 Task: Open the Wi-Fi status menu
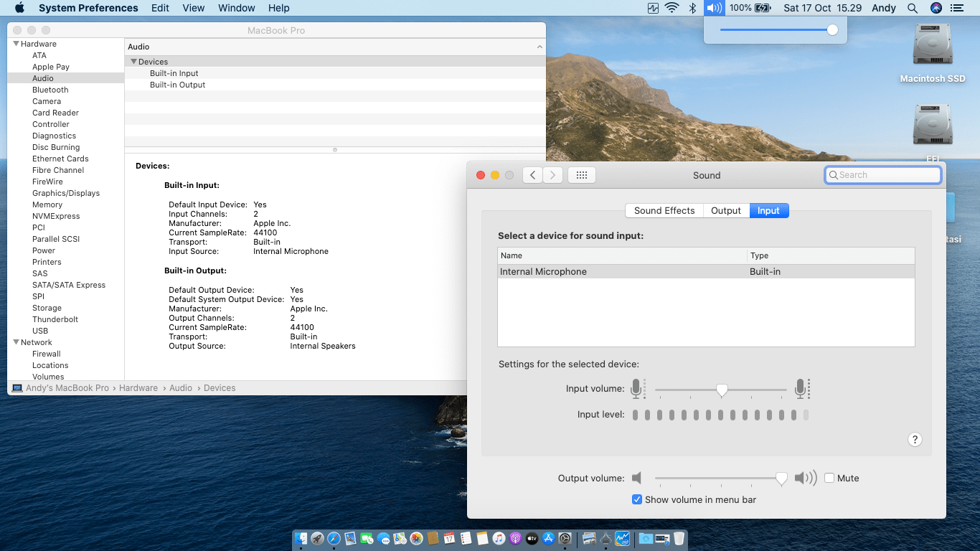672,8
